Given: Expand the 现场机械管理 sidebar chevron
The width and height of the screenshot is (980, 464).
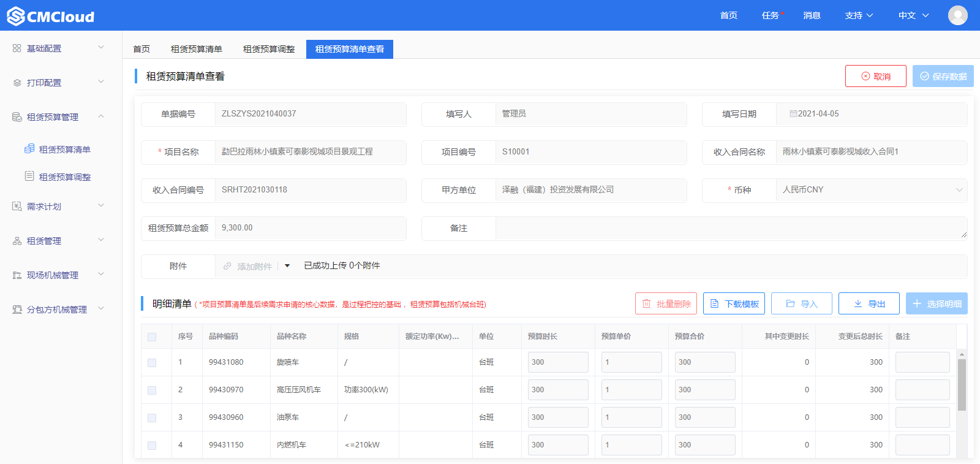Looking at the screenshot, I should [101, 274].
